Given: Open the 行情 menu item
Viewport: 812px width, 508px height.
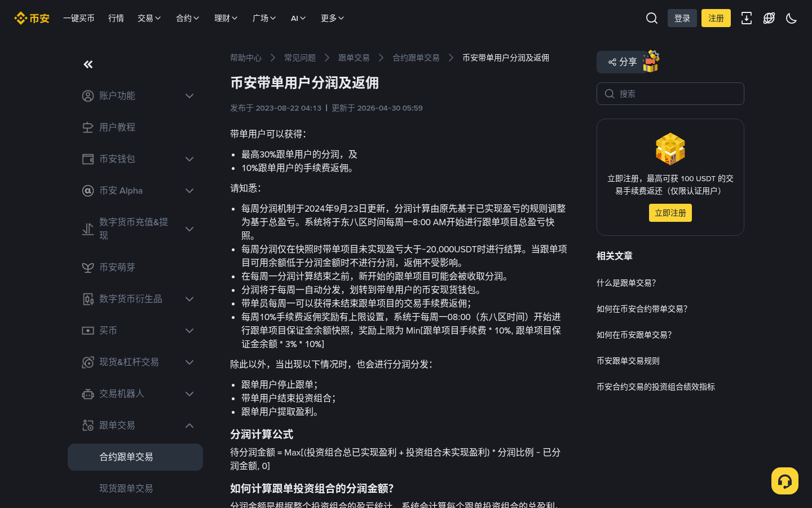Looking at the screenshot, I should pyautogui.click(x=116, y=18).
